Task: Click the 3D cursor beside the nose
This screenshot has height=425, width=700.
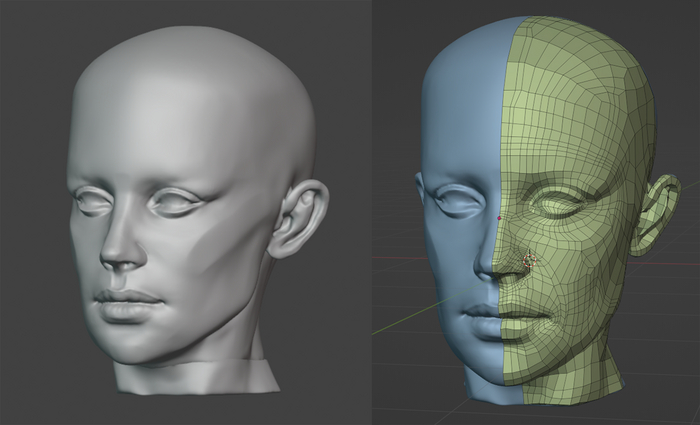Action: (x=528, y=260)
